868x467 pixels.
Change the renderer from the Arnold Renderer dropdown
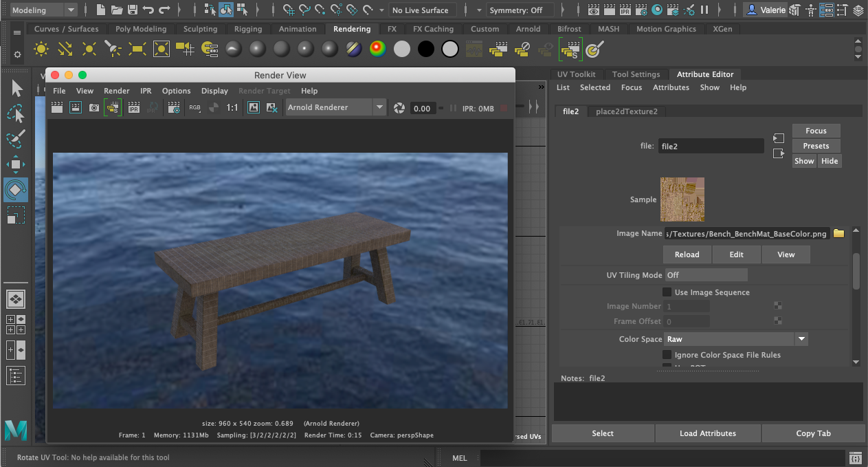335,107
